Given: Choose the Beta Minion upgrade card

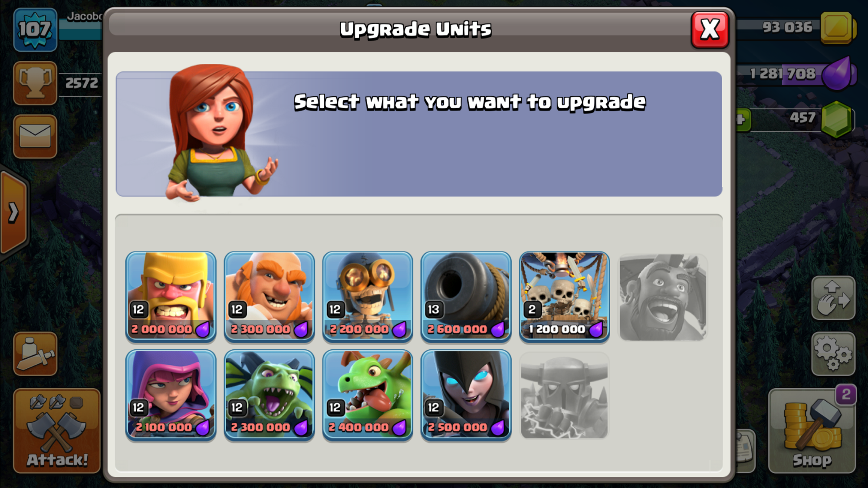Looking at the screenshot, I should tap(269, 395).
